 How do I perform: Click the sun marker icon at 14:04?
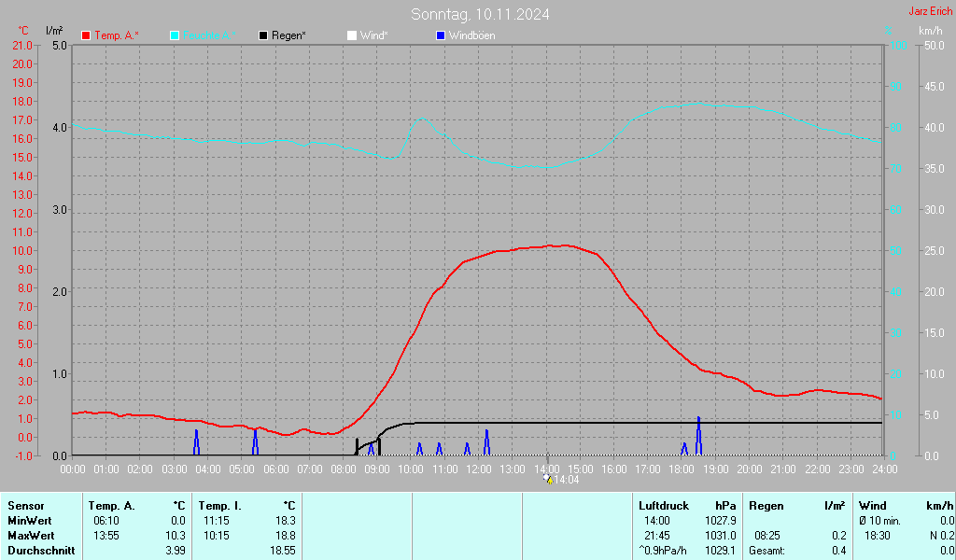point(548,478)
